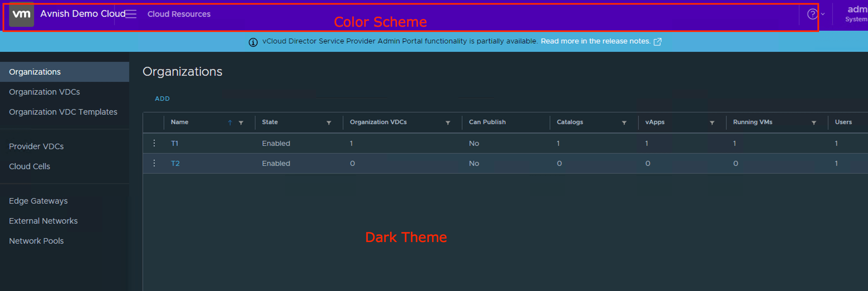Filter the Running VMs column
This screenshot has height=291, width=868.
tap(813, 123)
